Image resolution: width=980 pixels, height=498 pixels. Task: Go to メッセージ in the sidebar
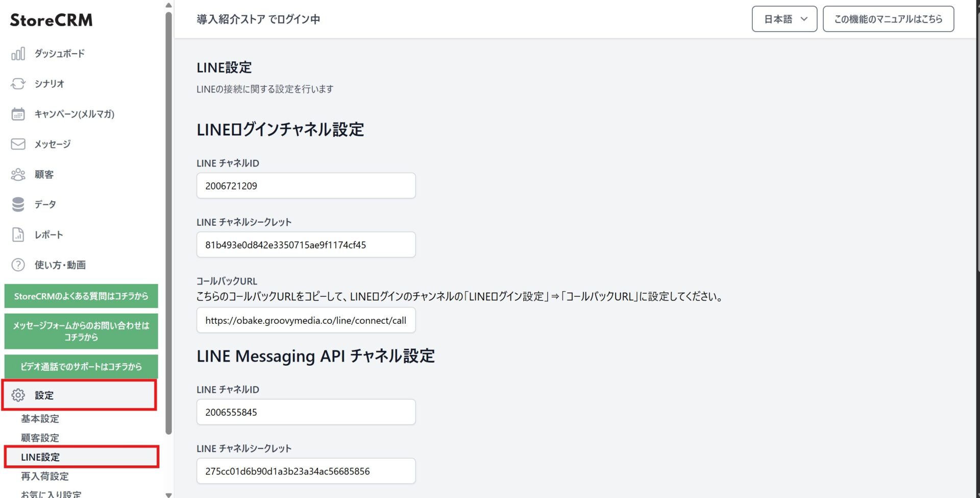[x=52, y=144]
